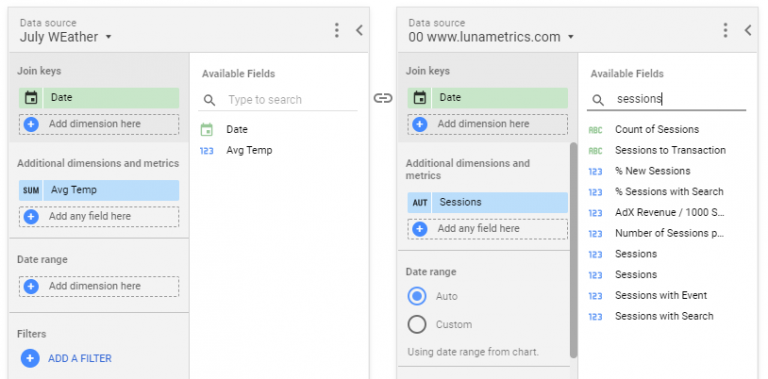Click the plus icon next to ADD A FILTER

(30, 358)
